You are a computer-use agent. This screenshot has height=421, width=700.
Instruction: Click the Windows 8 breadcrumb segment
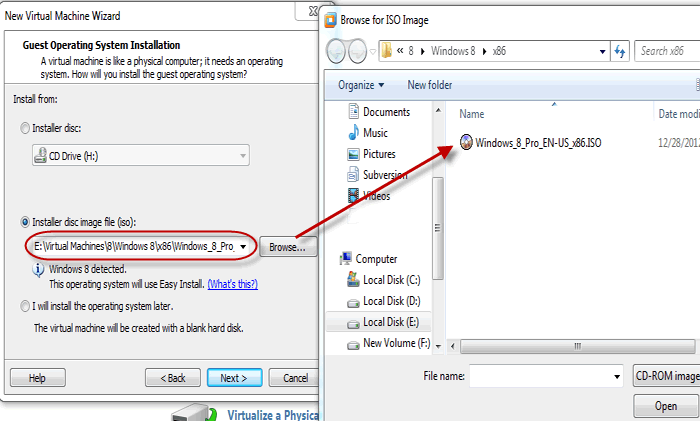pos(453,51)
